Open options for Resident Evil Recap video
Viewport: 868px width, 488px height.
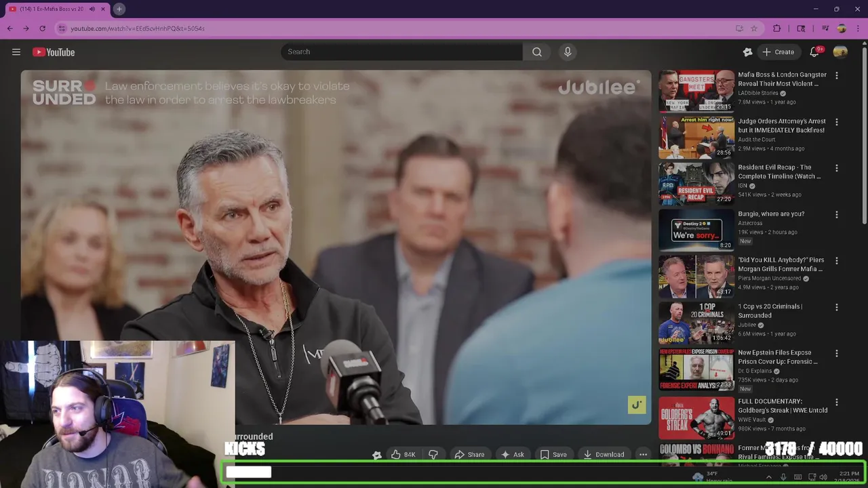click(836, 168)
